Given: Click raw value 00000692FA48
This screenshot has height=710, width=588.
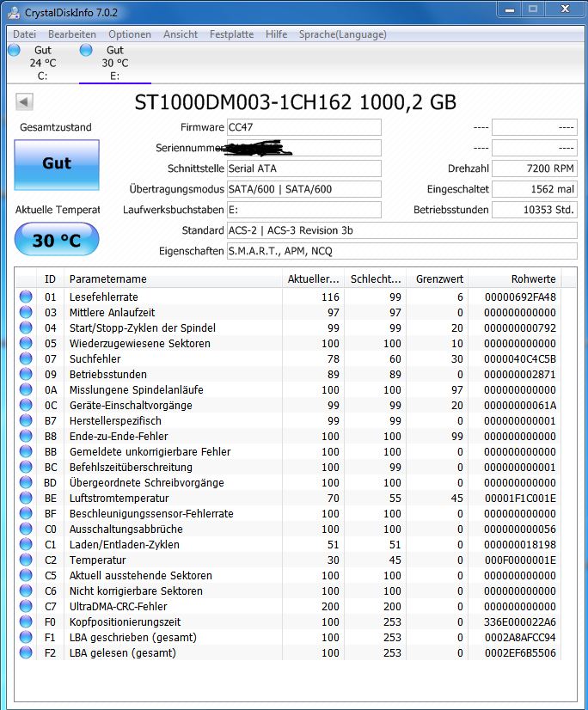Looking at the screenshot, I should click(x=520, y=297).
